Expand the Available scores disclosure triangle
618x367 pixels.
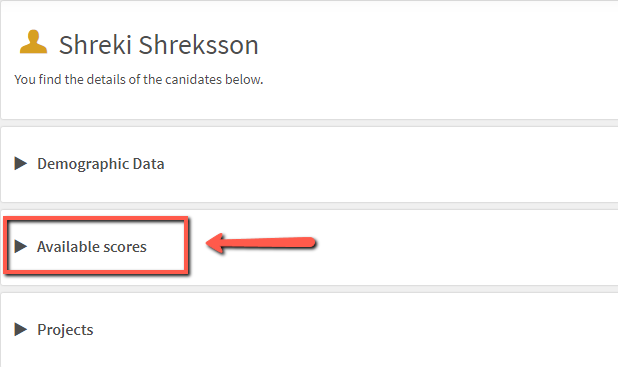20,246
